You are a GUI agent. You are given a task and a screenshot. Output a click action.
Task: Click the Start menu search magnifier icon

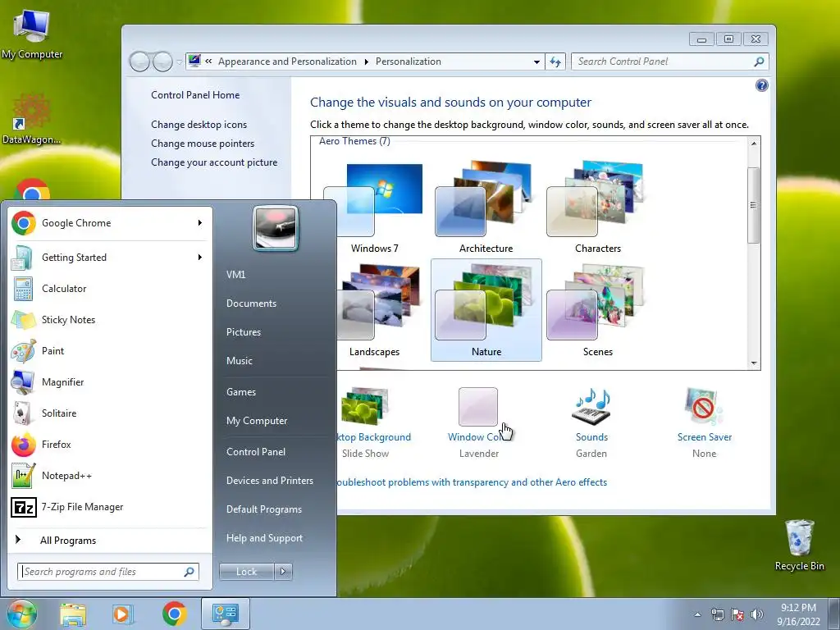[x=189, y=572]
